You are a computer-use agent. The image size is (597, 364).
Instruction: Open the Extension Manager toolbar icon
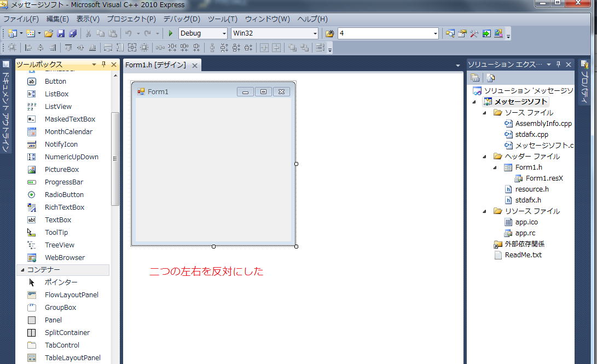click(499, 33)
